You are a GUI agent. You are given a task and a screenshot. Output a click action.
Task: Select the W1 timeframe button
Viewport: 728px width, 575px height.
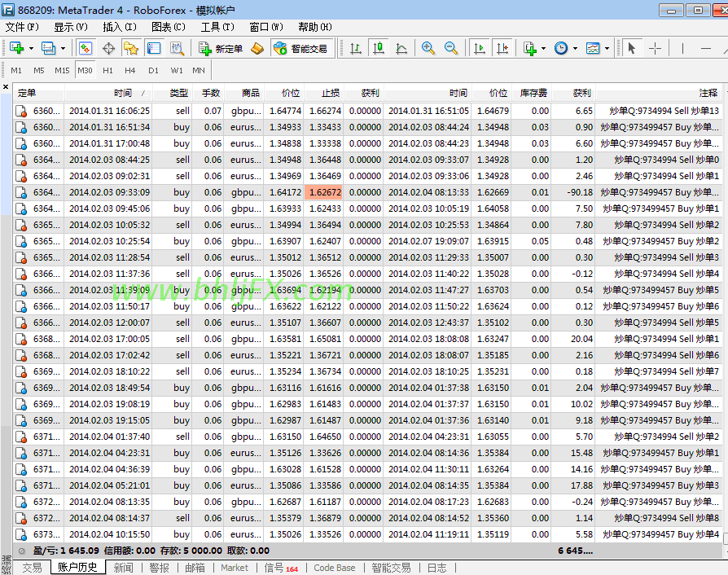(177, 70)
